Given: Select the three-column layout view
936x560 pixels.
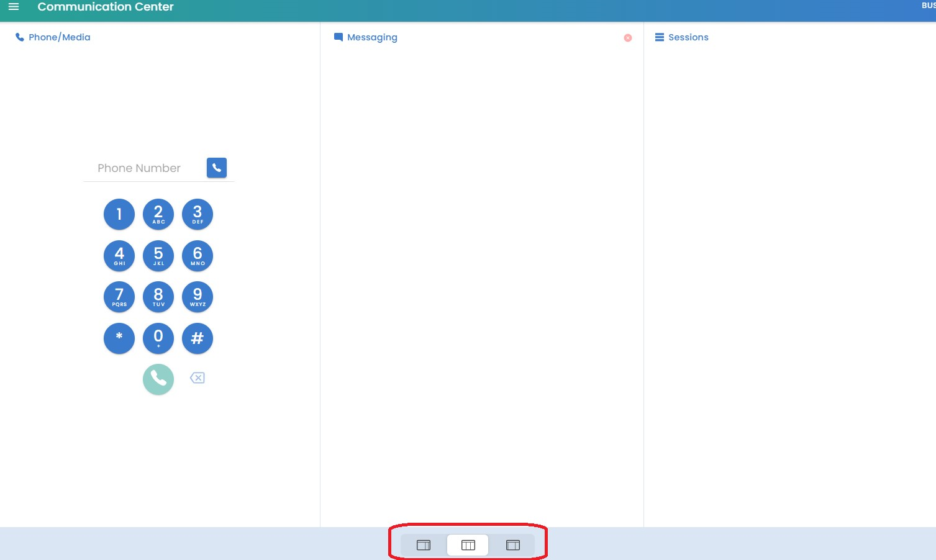Looking at the screenshot, I should pos(468,545).
